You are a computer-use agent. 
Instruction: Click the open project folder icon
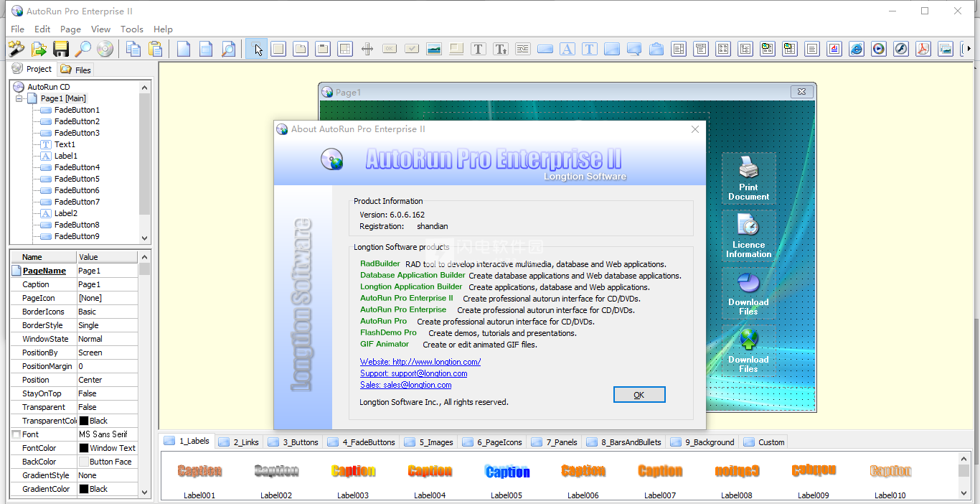[x=39, y=49]
